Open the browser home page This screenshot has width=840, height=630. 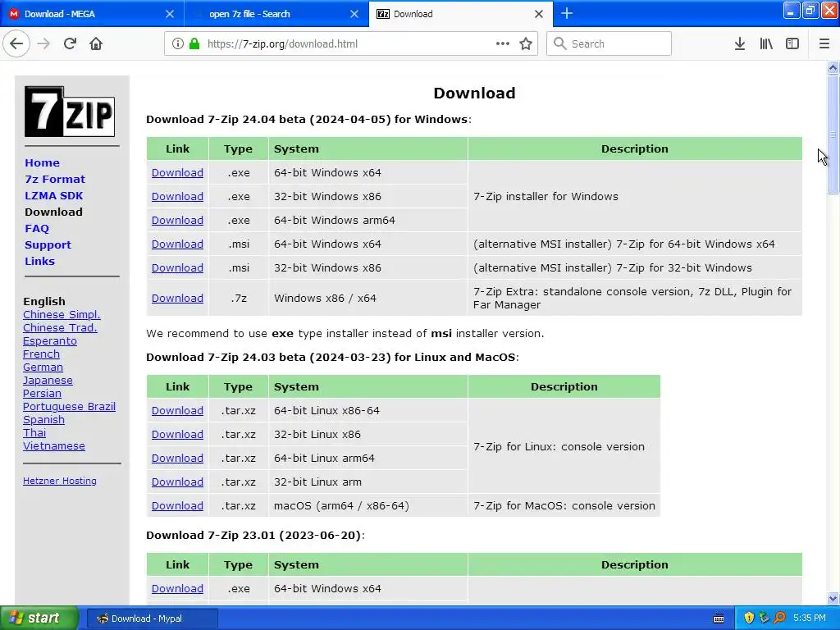click(x=96, y=44)
